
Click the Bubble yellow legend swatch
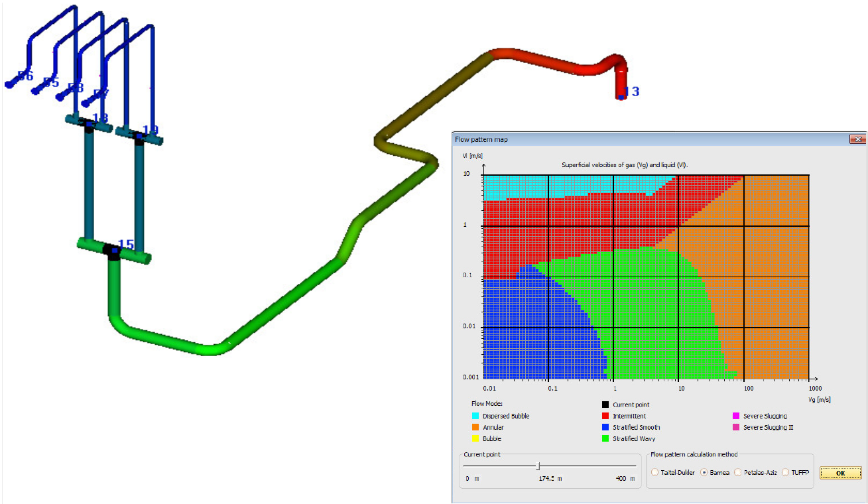click(475, 438)
